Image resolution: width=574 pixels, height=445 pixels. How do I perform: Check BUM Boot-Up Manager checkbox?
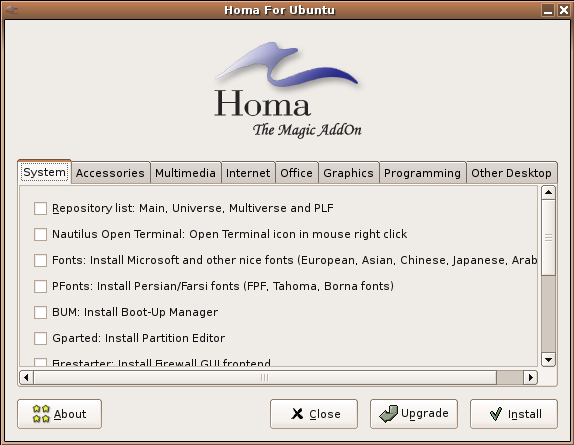tap(40, 313)
